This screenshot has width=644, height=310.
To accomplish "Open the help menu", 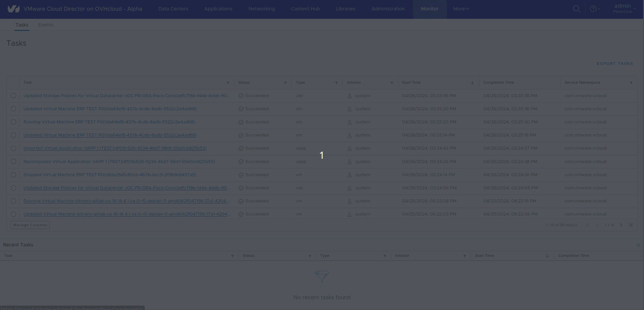I will coord(594,9).
